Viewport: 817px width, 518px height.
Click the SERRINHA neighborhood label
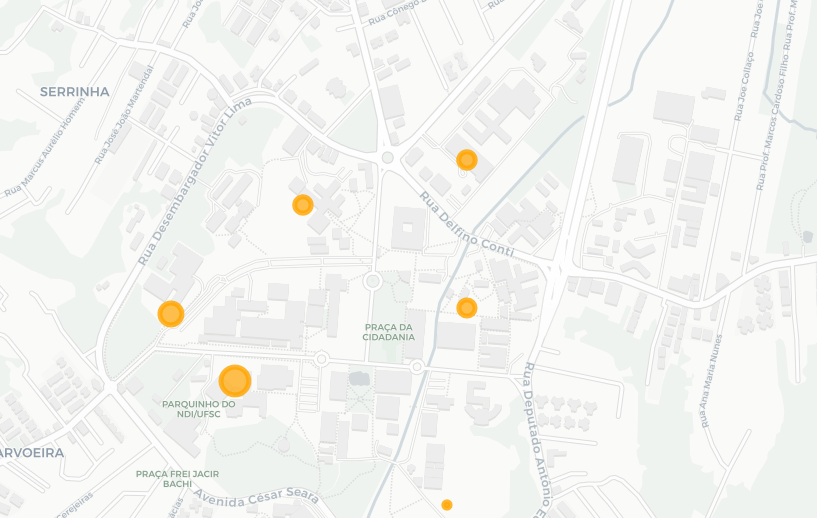pos(75,92)
